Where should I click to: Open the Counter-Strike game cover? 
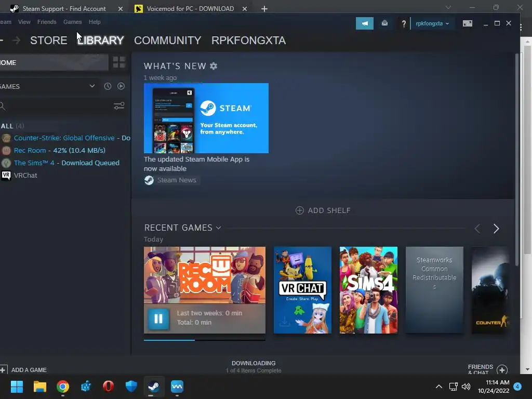point(490,290)
